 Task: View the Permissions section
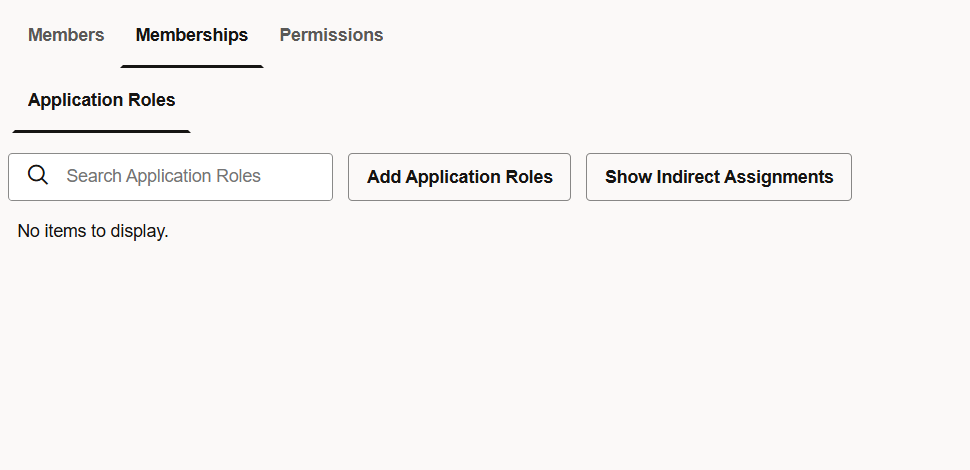[331, 35]
